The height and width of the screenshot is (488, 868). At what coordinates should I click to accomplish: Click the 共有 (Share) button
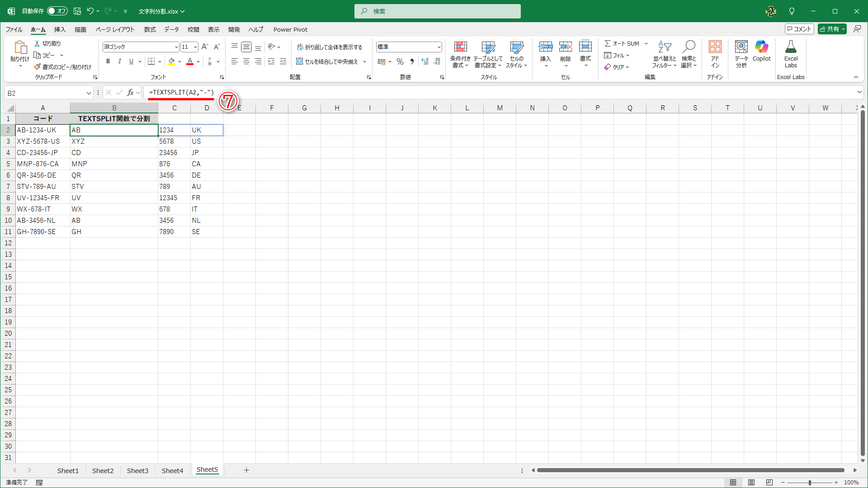tap(831, 28)
